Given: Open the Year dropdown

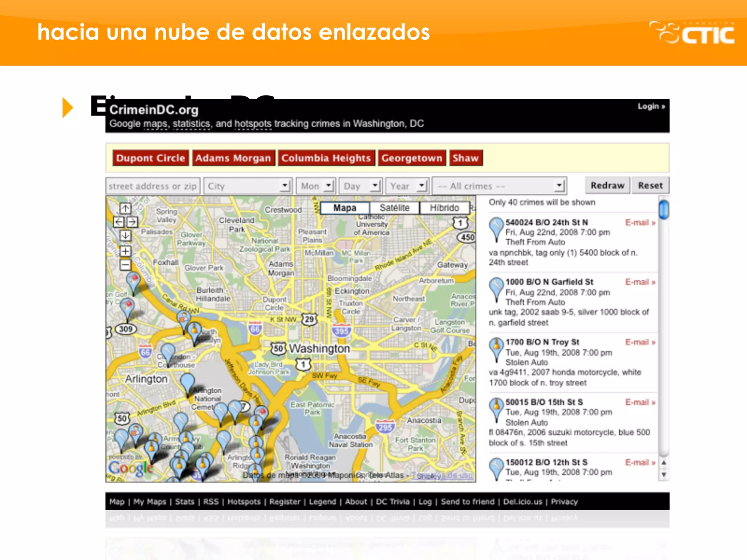Looking at the screenshot, I should click(407, 186).
